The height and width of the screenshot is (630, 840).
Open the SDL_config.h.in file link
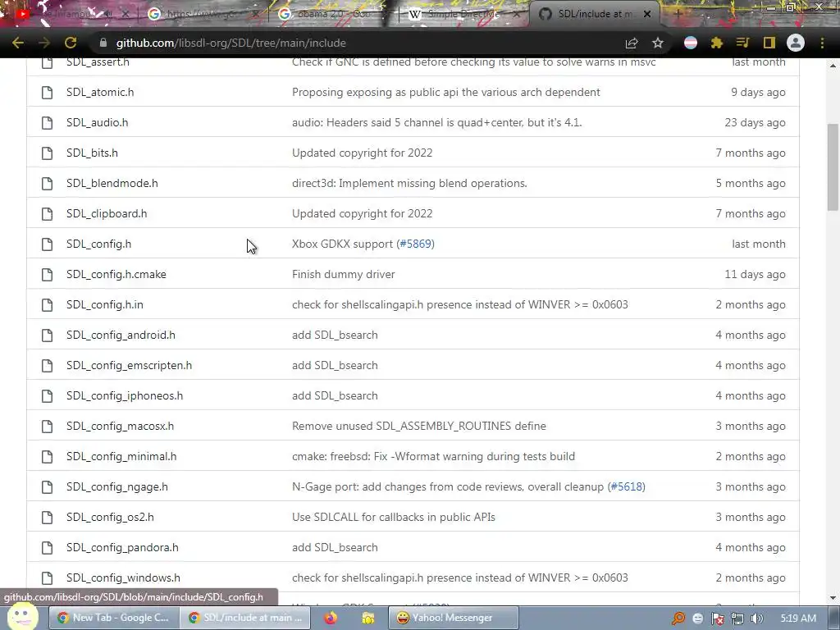coord(104,304)
